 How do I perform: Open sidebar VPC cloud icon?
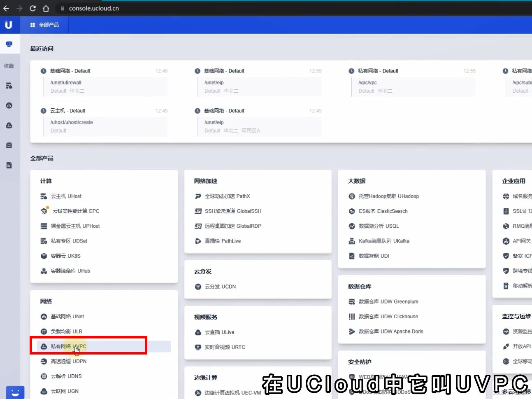tap(9, 125)
